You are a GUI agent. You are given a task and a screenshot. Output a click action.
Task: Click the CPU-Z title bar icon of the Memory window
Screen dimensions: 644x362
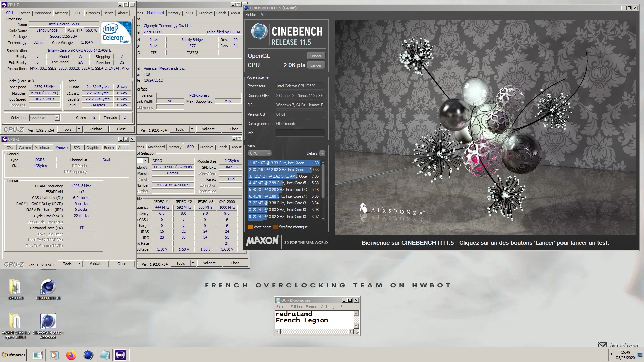pyautogui.click(x=4, y=139)
